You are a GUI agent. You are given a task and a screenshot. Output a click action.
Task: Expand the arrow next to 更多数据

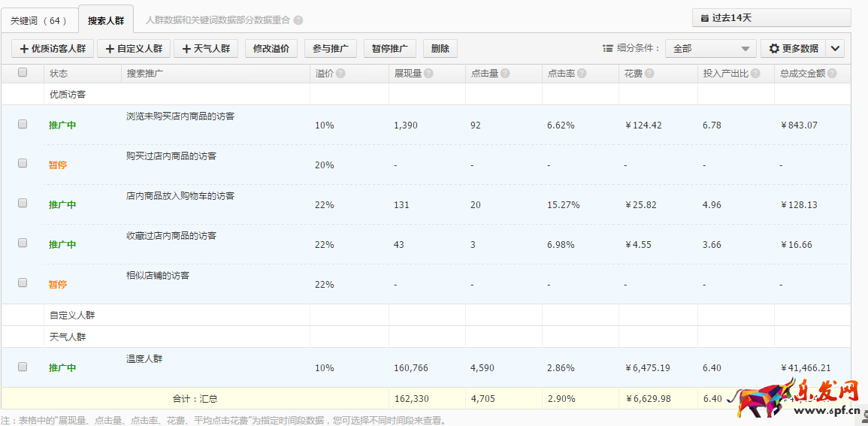836,49
